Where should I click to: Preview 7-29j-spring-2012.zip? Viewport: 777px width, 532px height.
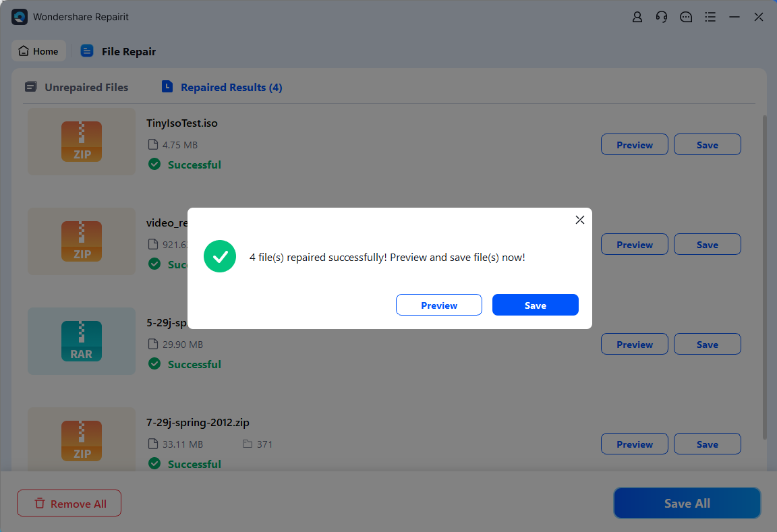pyautogui.click(x=634, y=444)
